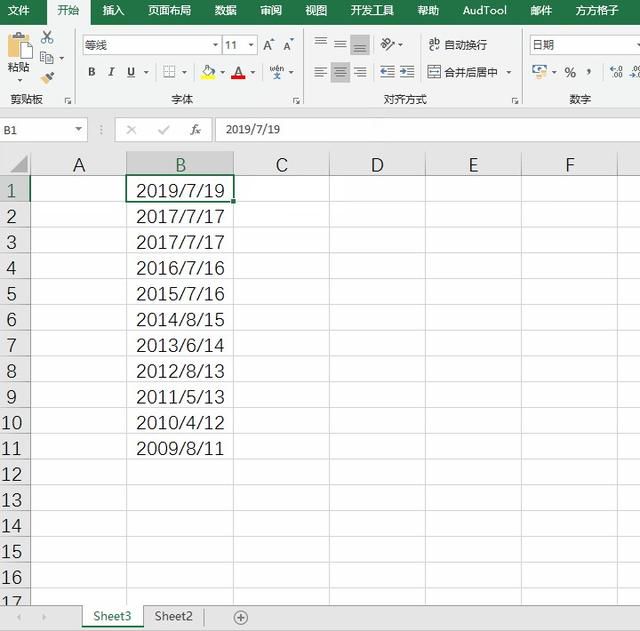Click the formula bar cancel X icon
Image resolution: width=640 pixels, height=631 pixels.
pyautogui.click(x=131, y=130)
